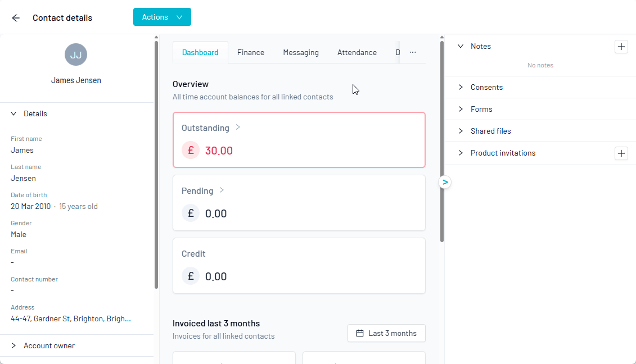Select the Attendance tab
The image size is (636, 364).
point(357,52)
